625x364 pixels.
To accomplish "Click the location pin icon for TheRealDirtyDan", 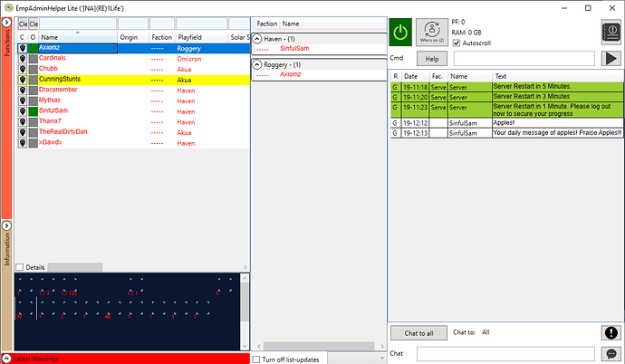I will point(23,132).
